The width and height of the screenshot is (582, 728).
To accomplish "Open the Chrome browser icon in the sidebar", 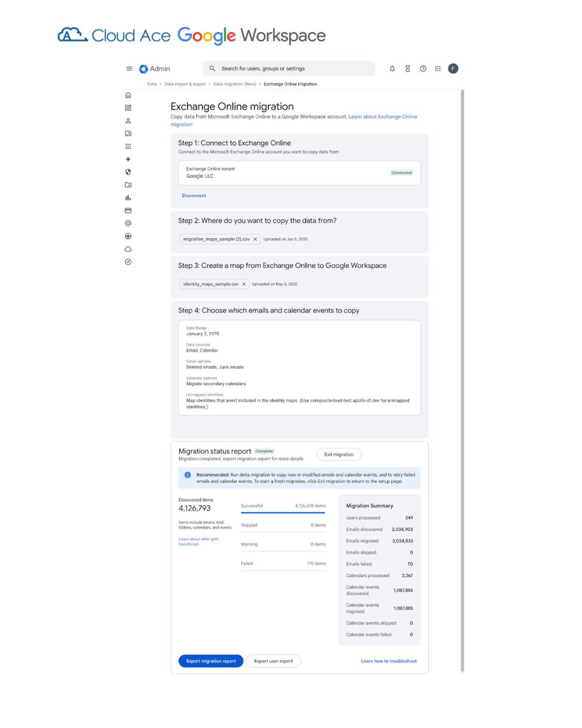I will tap(128, 236).
